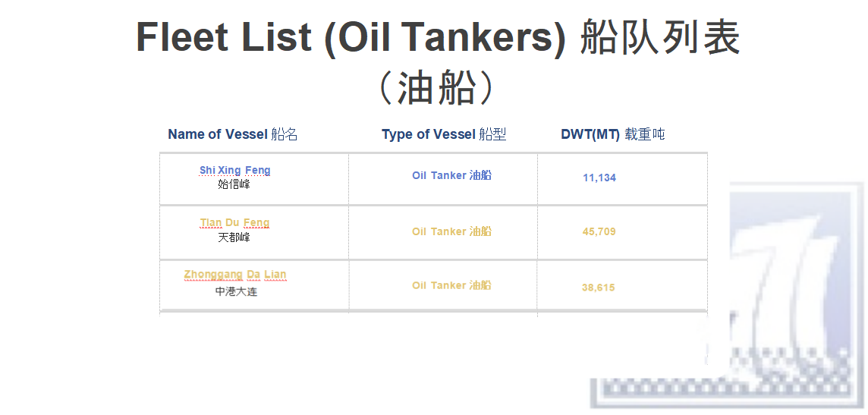This screenshot has height=415, width=868.
Task: Select Oil Tanker type for Zhonggang Da Lian
Action: 451,285
